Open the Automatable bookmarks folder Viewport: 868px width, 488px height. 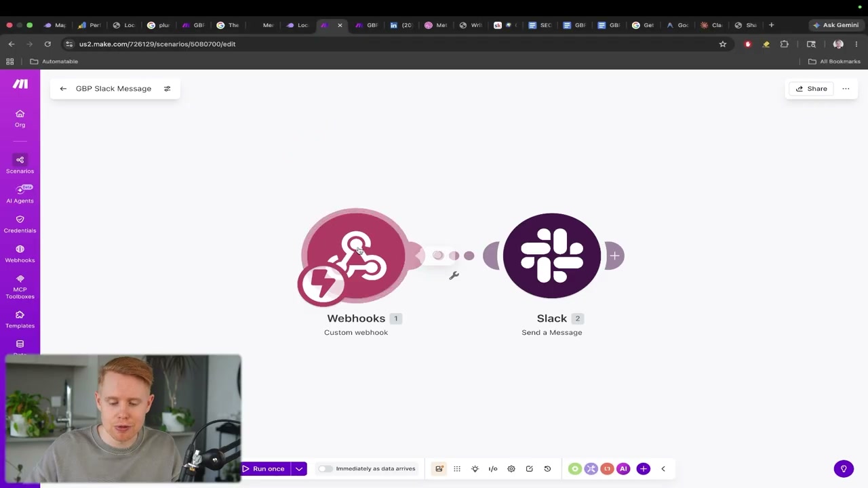tap(54, 62)
